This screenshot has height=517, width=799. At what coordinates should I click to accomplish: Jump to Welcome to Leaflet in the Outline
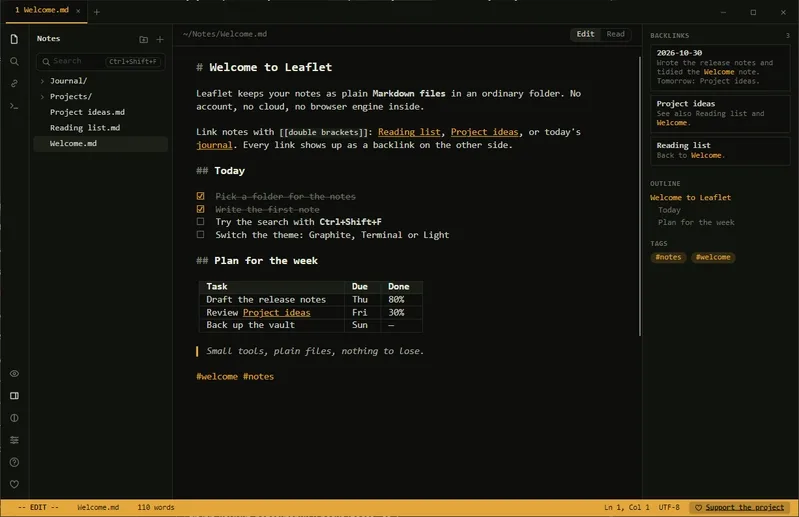pos(690,198)
